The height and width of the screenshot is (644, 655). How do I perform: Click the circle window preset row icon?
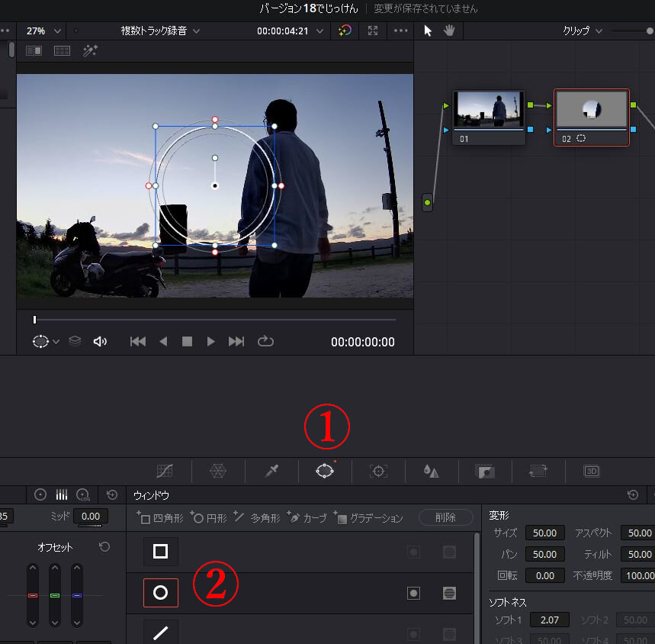tap(160, 593)
